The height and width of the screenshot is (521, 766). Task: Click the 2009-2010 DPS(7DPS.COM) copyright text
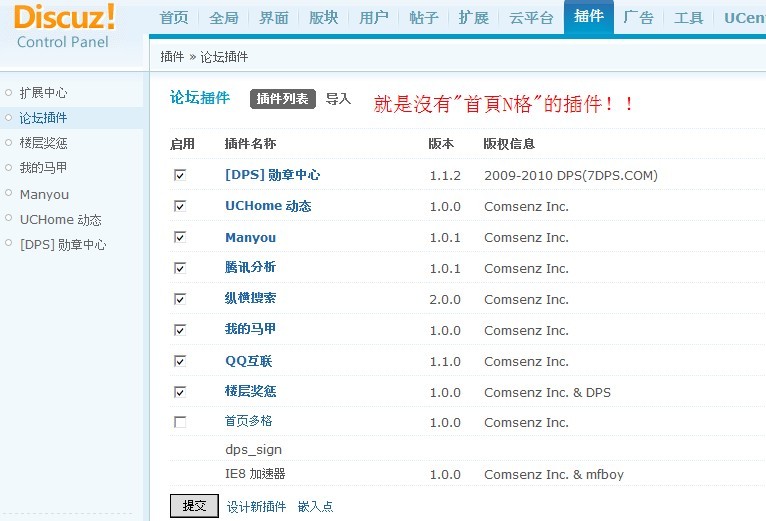(x=571, y=175)
